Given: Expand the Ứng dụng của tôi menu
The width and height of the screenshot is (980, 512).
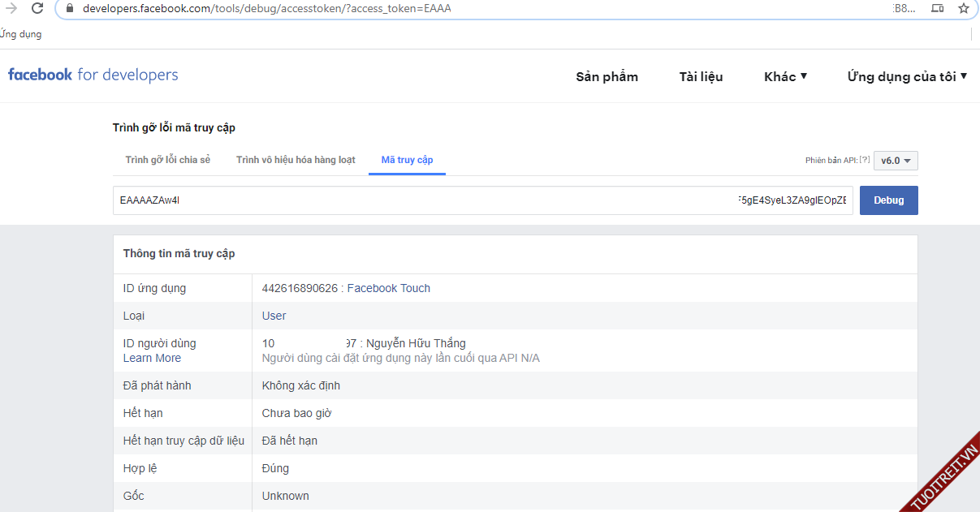Looking at the screenshot, I should [907, 77].
